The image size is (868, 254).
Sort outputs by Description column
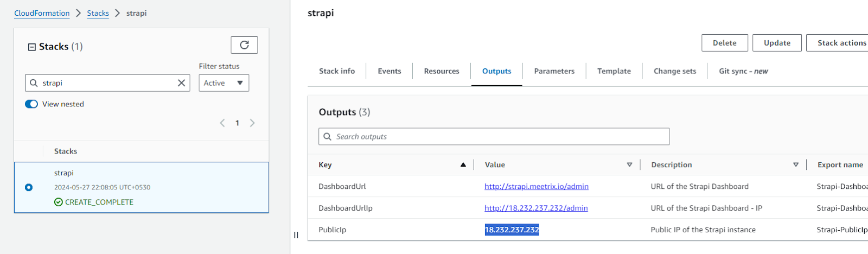(795, 165)
